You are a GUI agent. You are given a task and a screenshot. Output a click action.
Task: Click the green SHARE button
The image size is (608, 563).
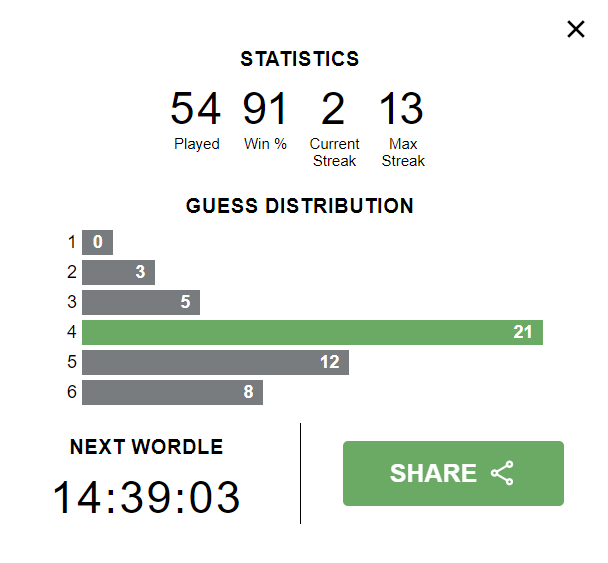(453, 473)
